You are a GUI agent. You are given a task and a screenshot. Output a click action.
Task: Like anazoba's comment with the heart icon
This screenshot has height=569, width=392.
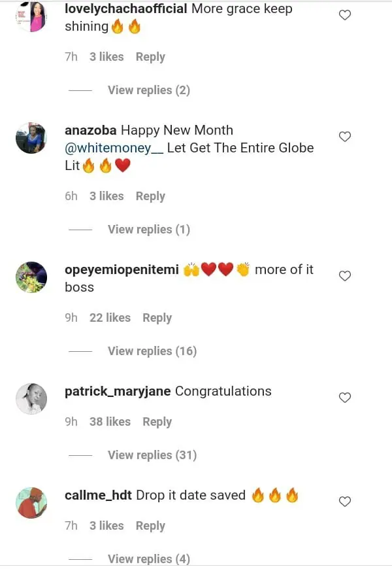click(x=345, y=137)
